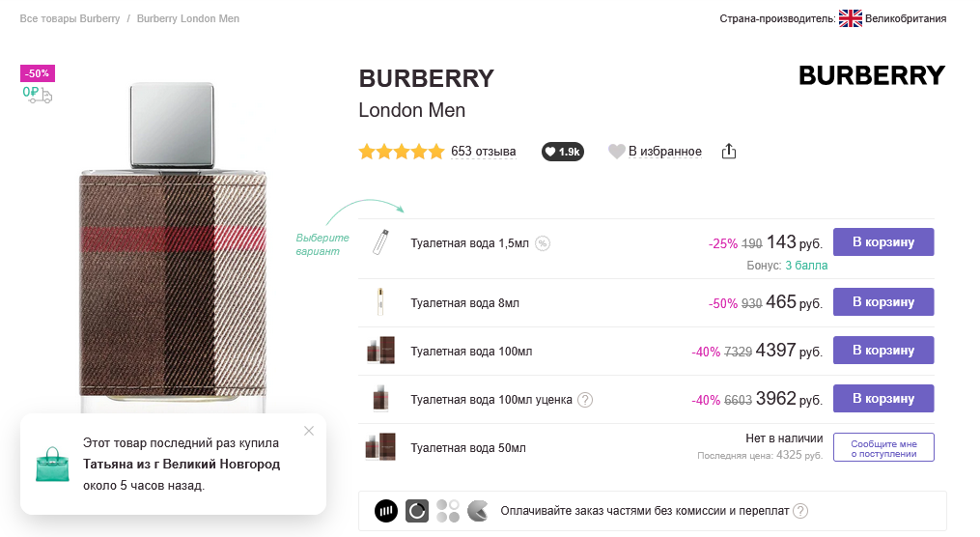Viewport: 980px width, 537px height.
Task: Open question mark help next to уценка
Action: click(x=585, y=400)
